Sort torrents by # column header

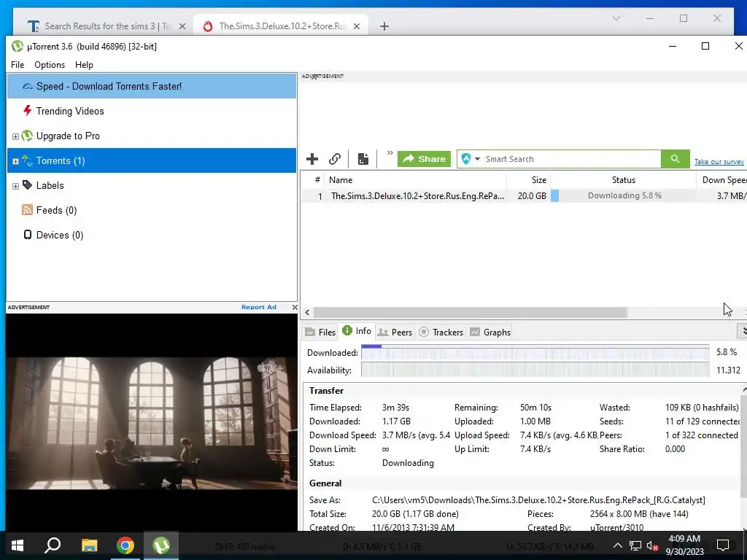pyautogui.click(x=314, y=180)
